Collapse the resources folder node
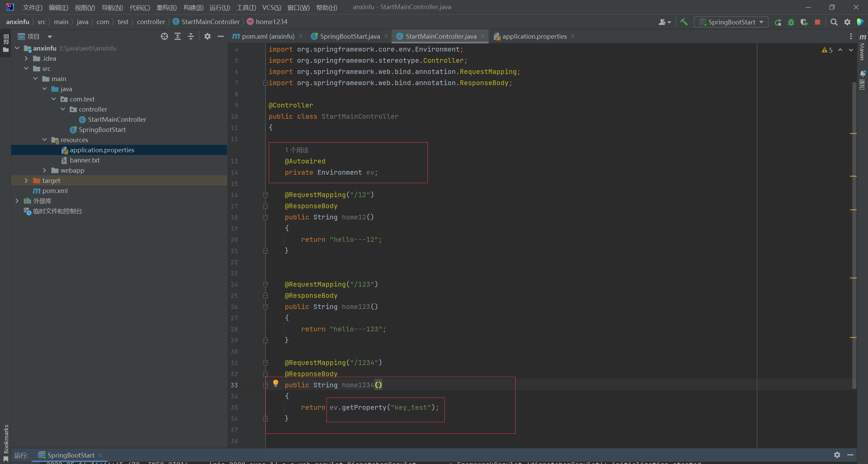 point(44,140)
